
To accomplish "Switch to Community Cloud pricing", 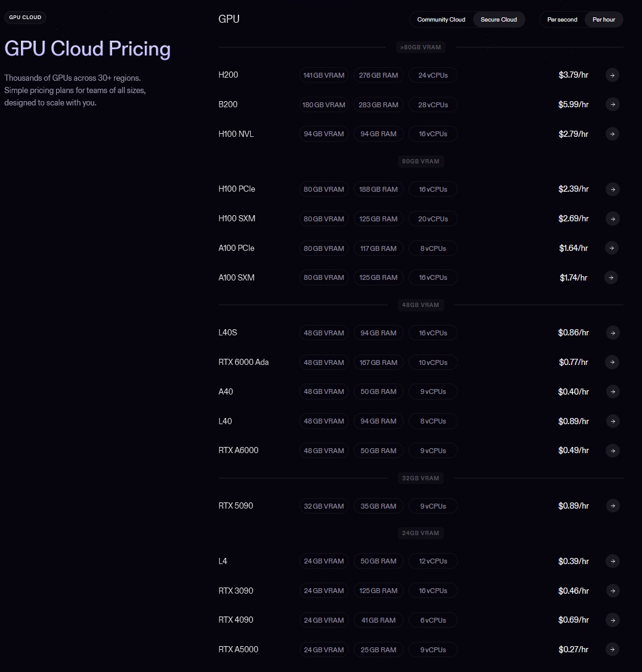I will pyautogui.click(x=441, y=19).
